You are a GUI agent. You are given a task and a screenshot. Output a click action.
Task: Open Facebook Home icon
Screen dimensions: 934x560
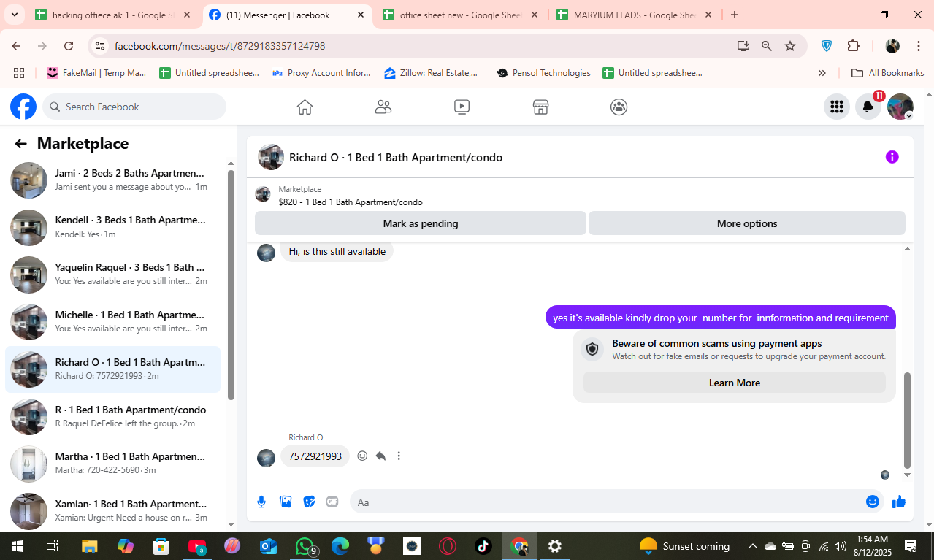(305, 107)
